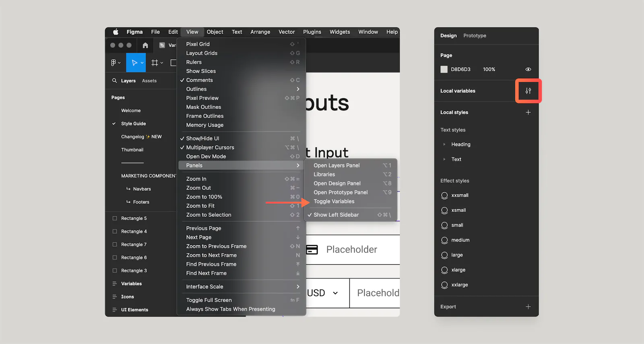Image resolution: width=644 pixels, height=344 pixels.
Task: Open the Changelog NEW page
Action: tap(141, 137)
